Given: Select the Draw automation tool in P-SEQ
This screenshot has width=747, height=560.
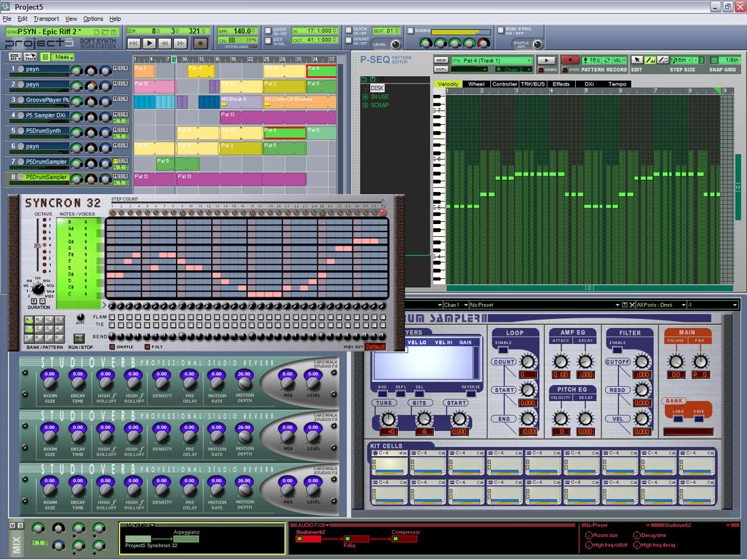Looking at the screenshot, I should [x=663, y=60].
